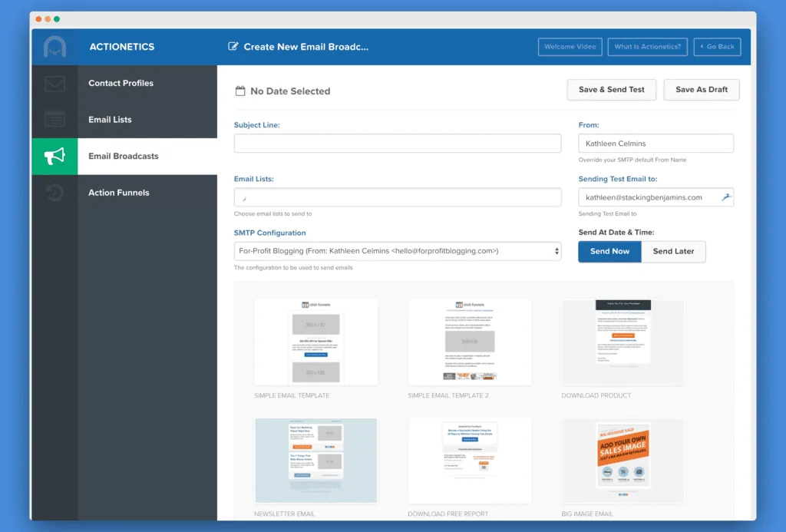Select Email Broadcasts in sidebar
This screenshot has height=532, width=786.
pos(124,156)
